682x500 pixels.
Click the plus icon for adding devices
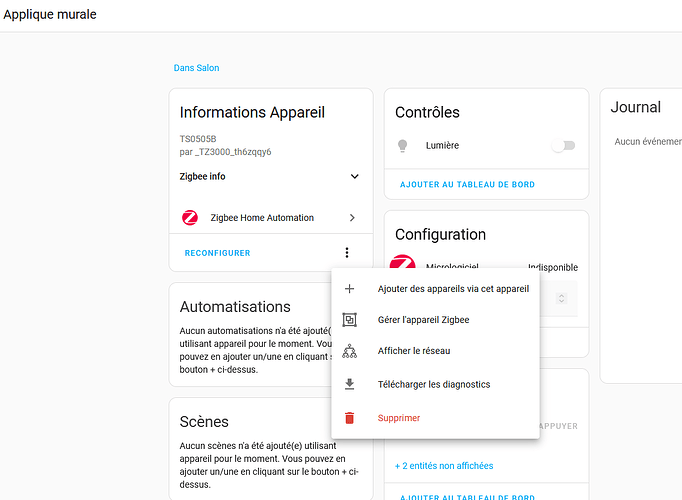(x=349, y=289)
